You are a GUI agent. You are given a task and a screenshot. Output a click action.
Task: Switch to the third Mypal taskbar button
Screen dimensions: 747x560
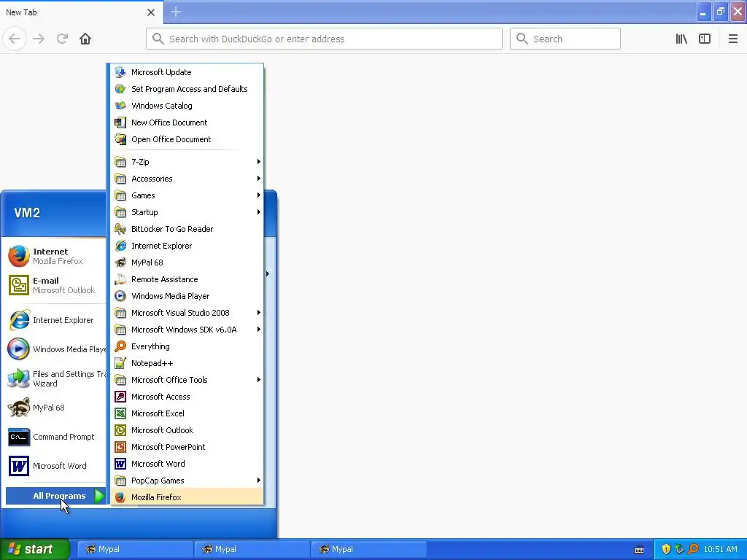(x=368, y=549)
